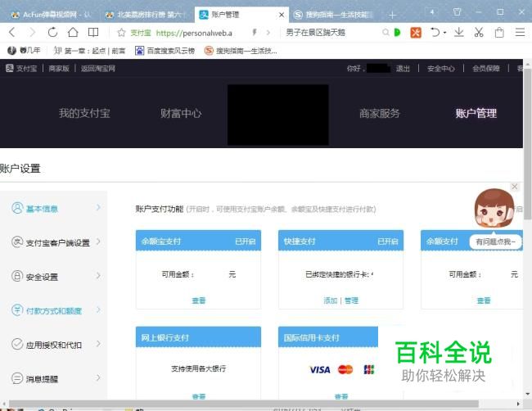532x411 pixels.
Task: Open 会员保障 link
Action: coord(486,69)
